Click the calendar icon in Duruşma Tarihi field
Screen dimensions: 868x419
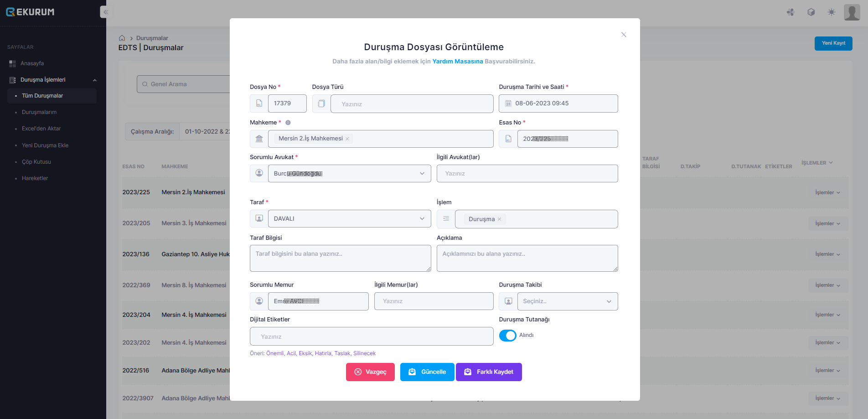point(508,103)
